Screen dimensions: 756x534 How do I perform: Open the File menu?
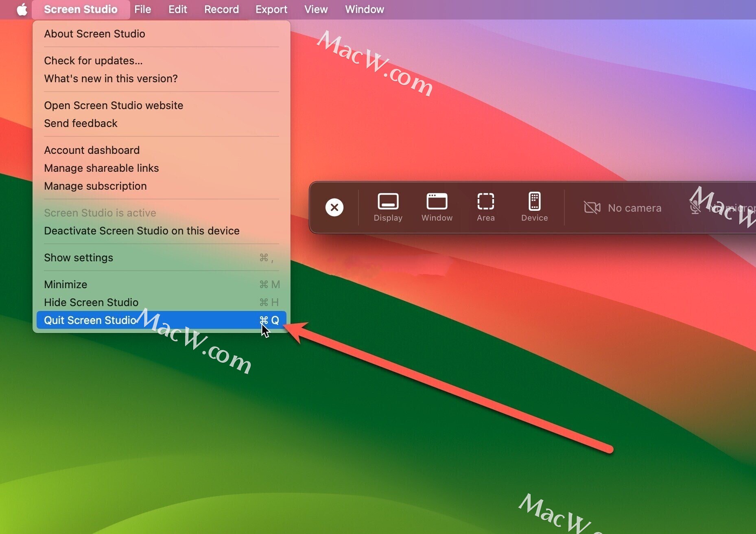tap(143, 9)
